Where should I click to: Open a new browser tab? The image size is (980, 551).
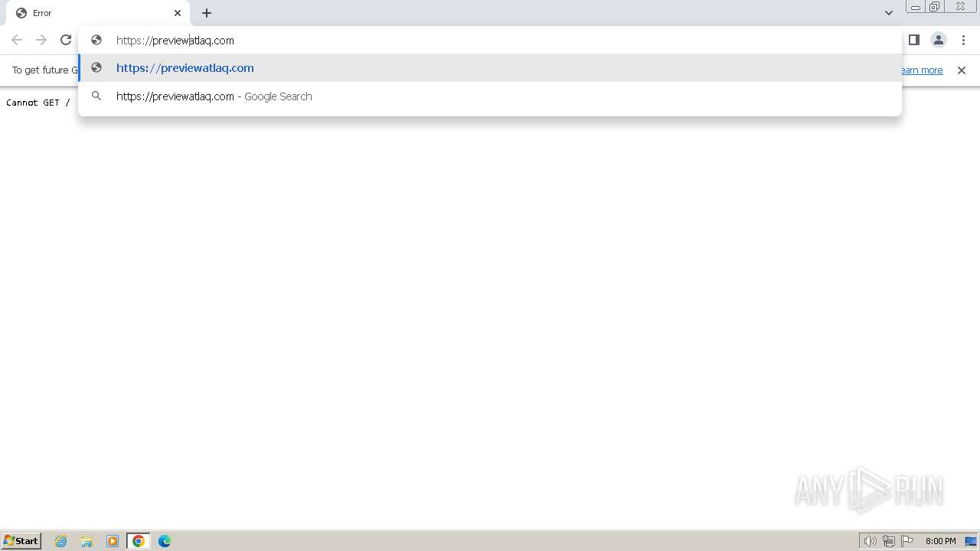(x=207, y=13)
